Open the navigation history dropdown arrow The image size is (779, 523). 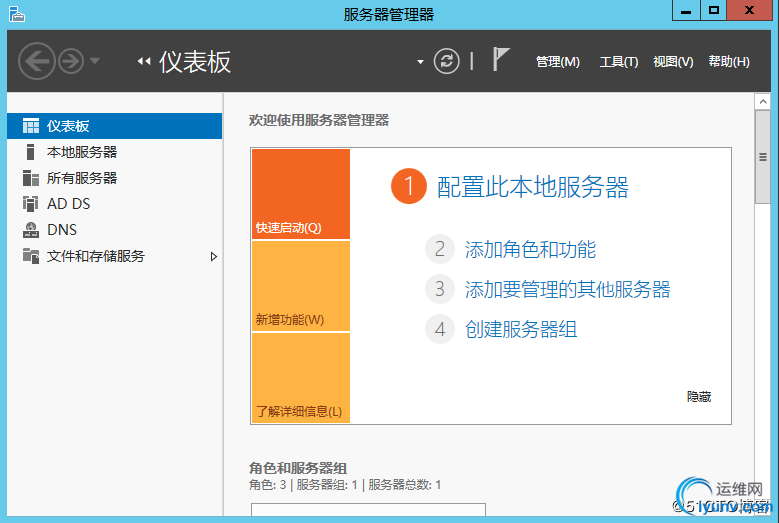(95, 61)
